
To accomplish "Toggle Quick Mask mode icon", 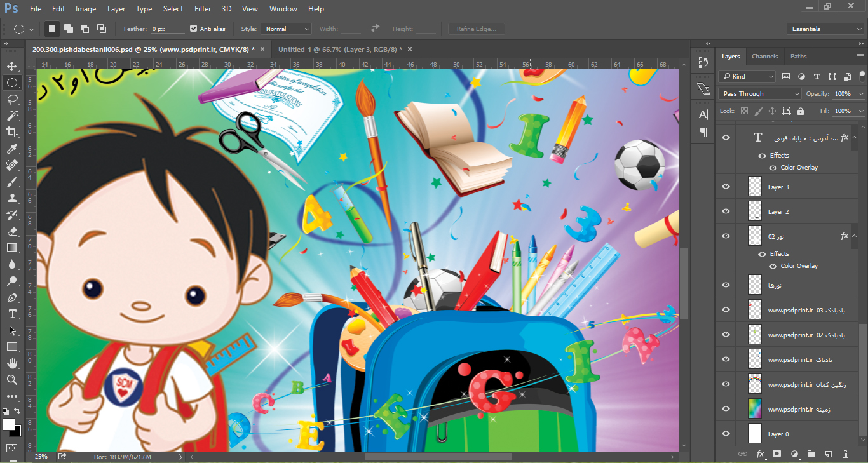I will 11,448.
